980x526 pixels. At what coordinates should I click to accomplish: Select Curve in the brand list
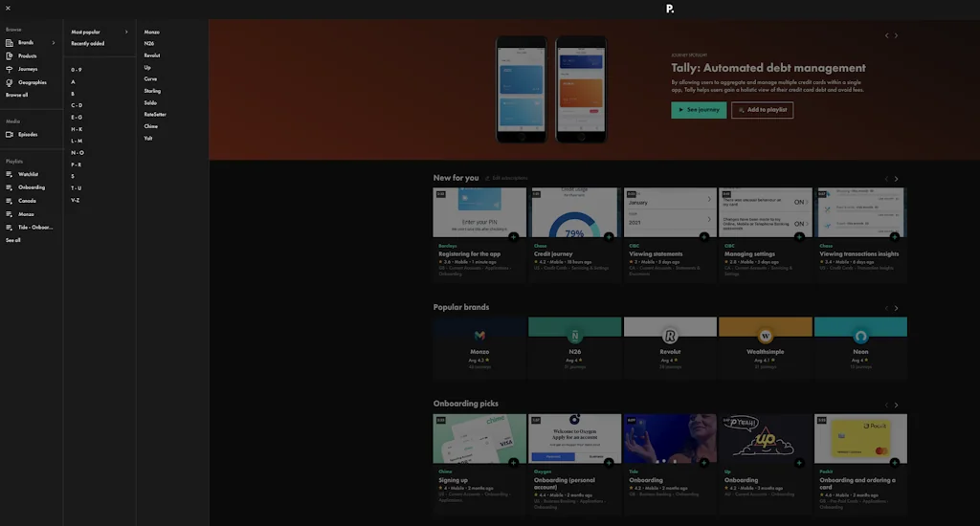[x=150, y=78]
